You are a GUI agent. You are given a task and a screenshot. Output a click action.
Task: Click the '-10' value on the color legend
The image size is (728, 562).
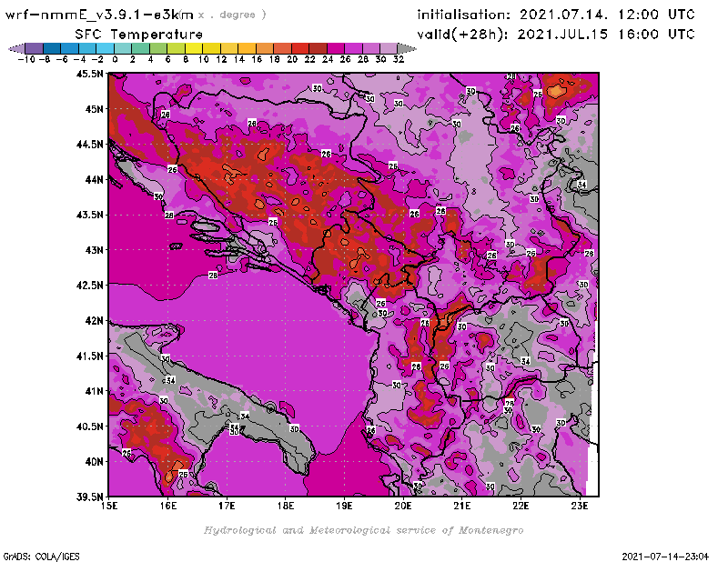(x=25, y=59)
